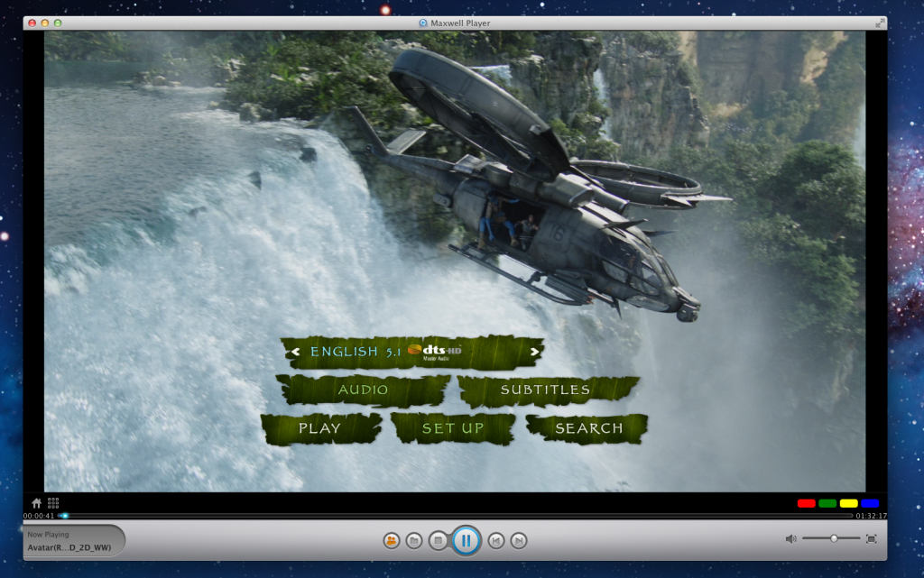Expand the Now Playing info badge

70,540
